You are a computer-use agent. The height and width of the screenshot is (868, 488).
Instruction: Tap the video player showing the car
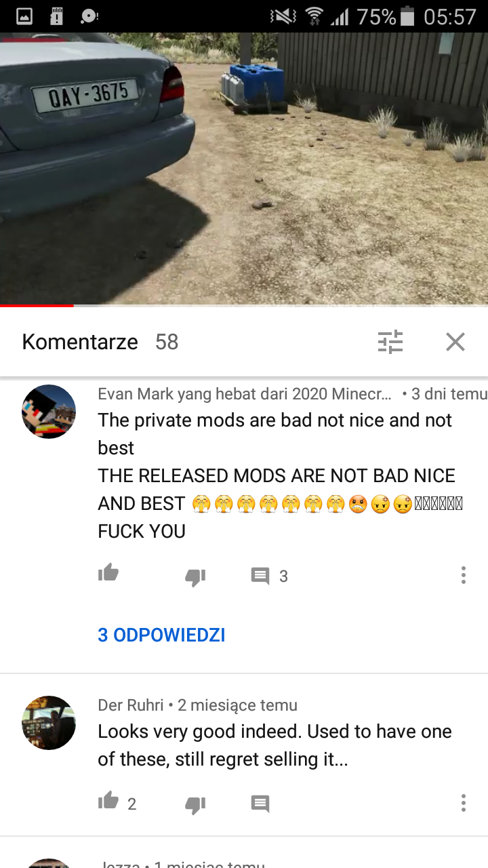point(244,169)
